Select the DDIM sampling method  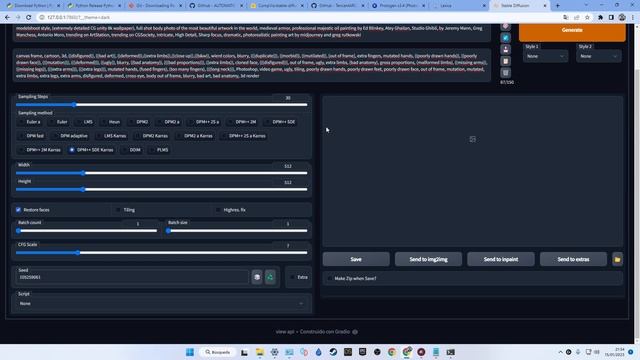pyautogui.click(x=131, y=150)
